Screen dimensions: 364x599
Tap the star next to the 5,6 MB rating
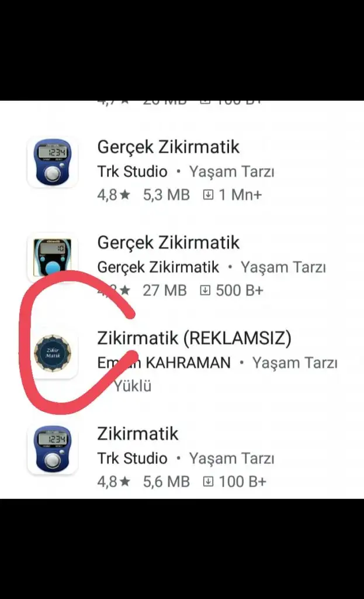pos(125,482)
